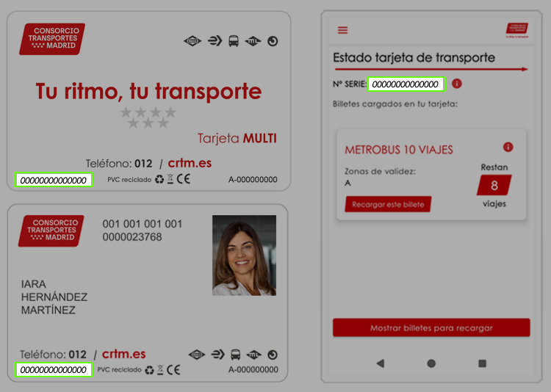Click the Metro diamond icon on personal card
Viewport: 551px width, 392px height.
pyautogui.click(x=197, y=355)
